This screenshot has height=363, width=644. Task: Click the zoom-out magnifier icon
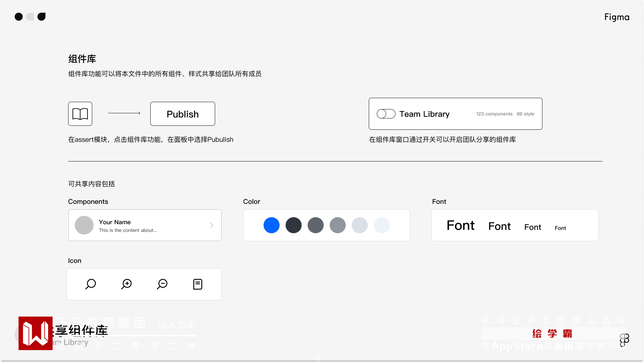click(x=162, y=284)
